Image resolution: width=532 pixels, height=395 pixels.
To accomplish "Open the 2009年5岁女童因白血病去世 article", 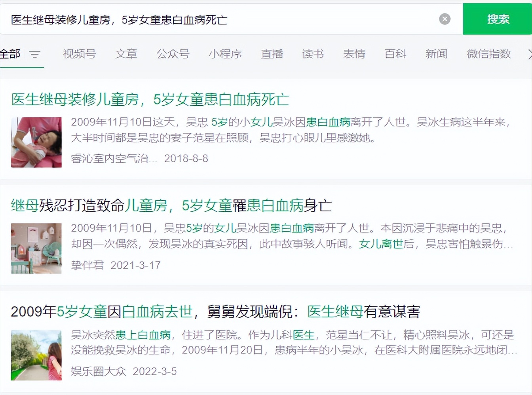I will click(x=217, y=312).
